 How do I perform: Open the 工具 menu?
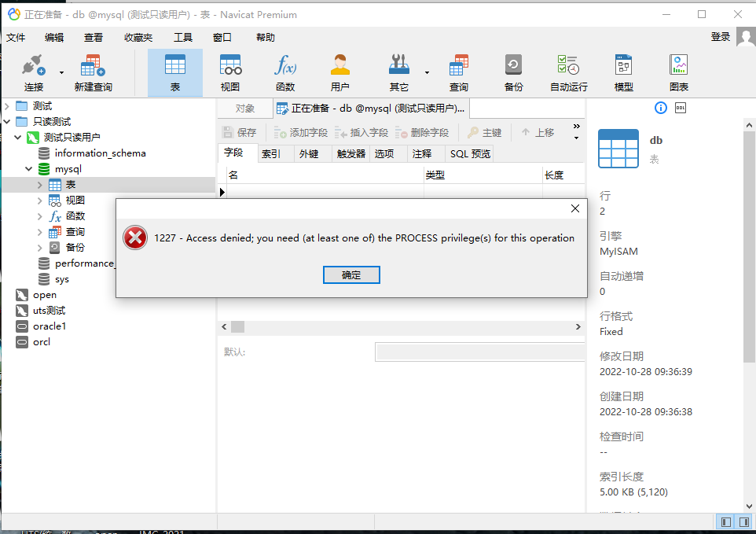pyautogui.click(x=183, y=38)
